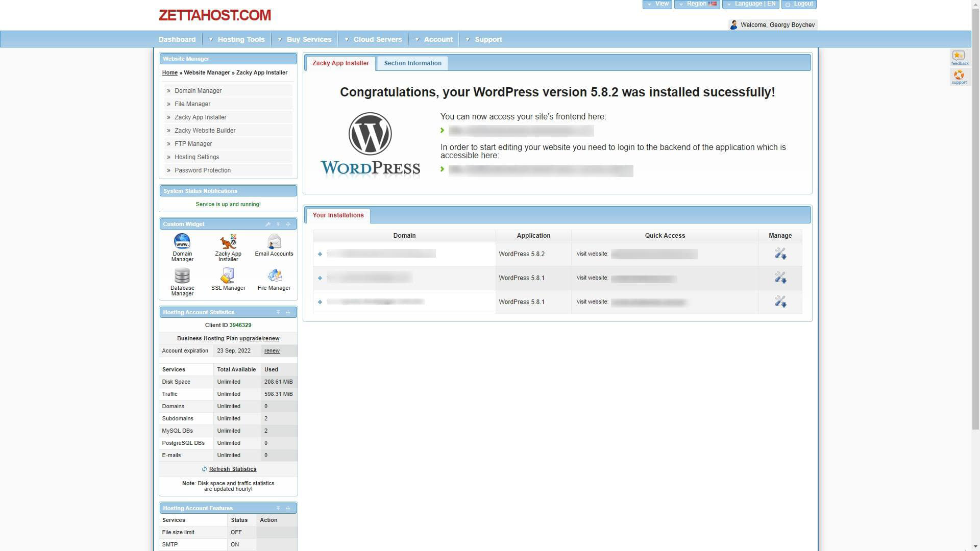Click the WordPress logo image
Image resolution: width=980 pixels, height=551 pixels.
tap(370, 144)
